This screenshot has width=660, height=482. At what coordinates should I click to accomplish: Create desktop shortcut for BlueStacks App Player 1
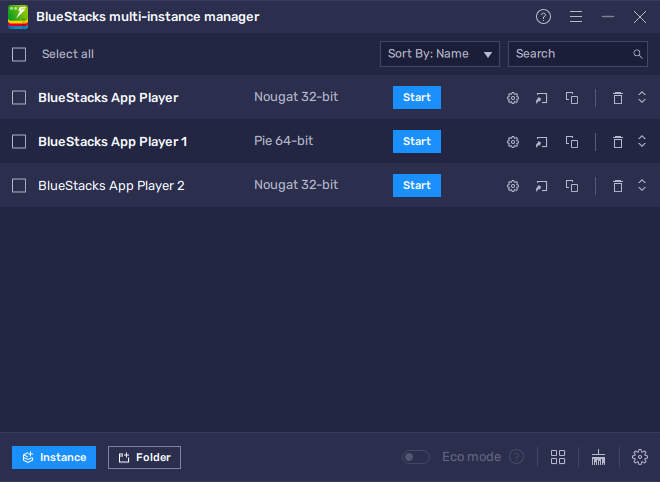[541, 142]
